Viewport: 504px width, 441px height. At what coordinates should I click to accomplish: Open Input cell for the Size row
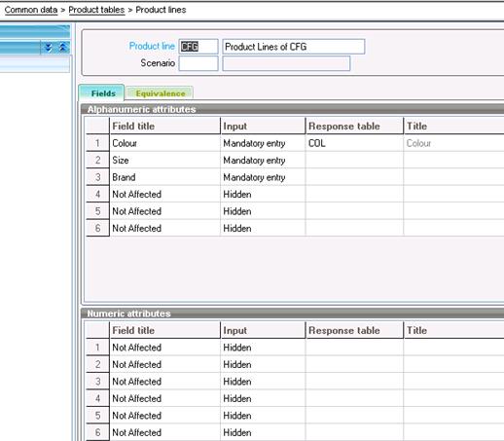(x=263, y=160)
